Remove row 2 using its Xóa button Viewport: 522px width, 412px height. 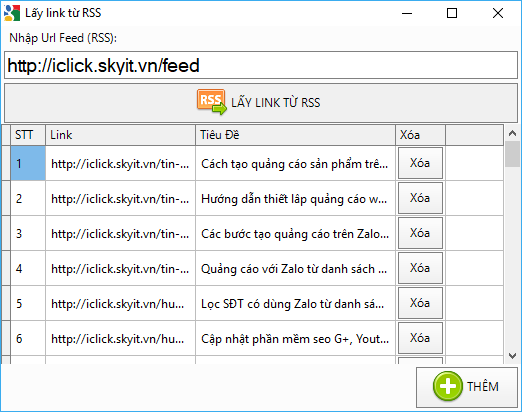point(420,198)
